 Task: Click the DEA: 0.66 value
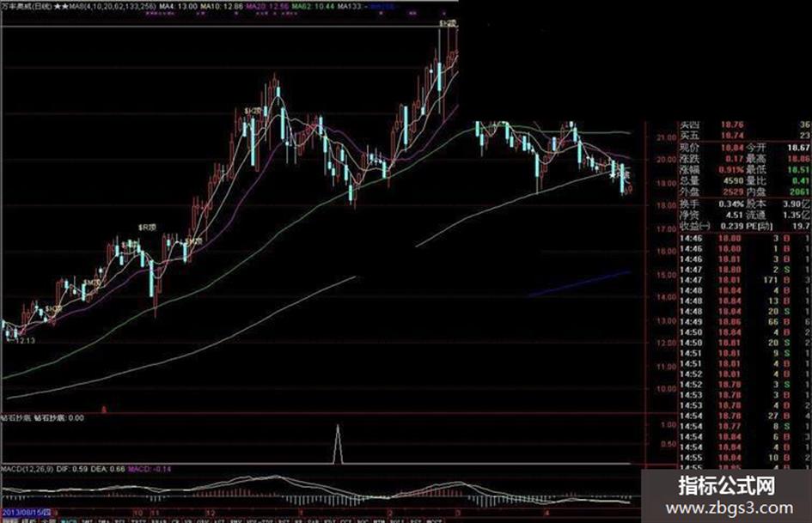tap(107, 469)
